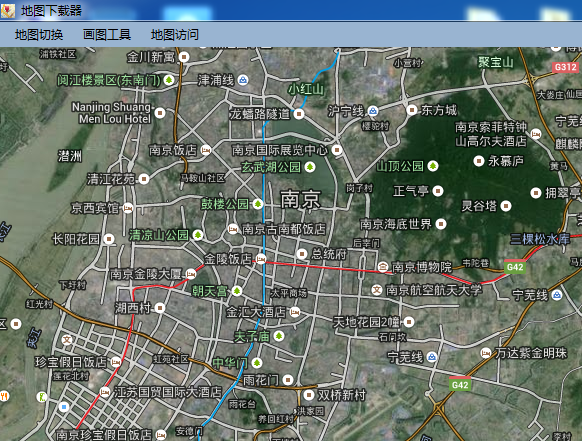Open the 画图工具 menu
Viewport: 582px width, 441px height.
pos(107,35)
